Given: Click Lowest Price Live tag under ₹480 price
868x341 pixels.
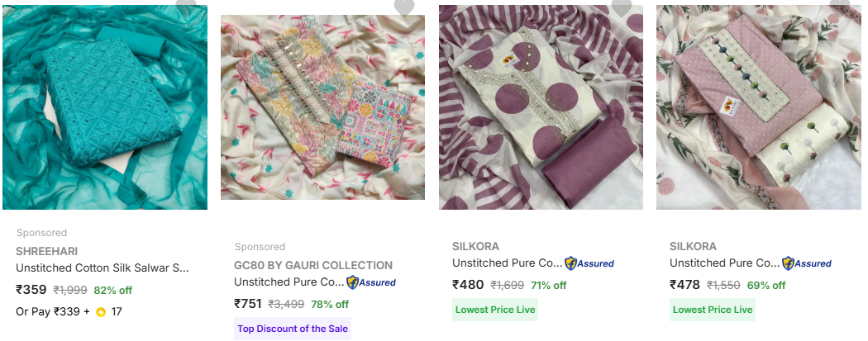Looking at the screenshot, I should click(495, 310).
